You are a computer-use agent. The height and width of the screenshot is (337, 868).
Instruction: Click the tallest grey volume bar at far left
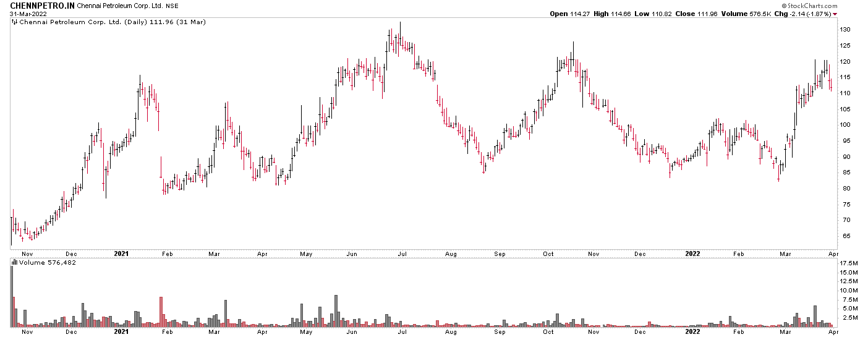click(x=11, y=296)
